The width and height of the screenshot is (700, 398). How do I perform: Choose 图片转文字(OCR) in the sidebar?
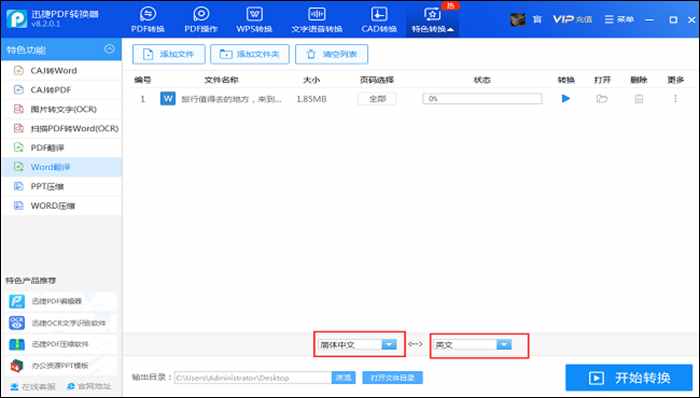[61, 109]
